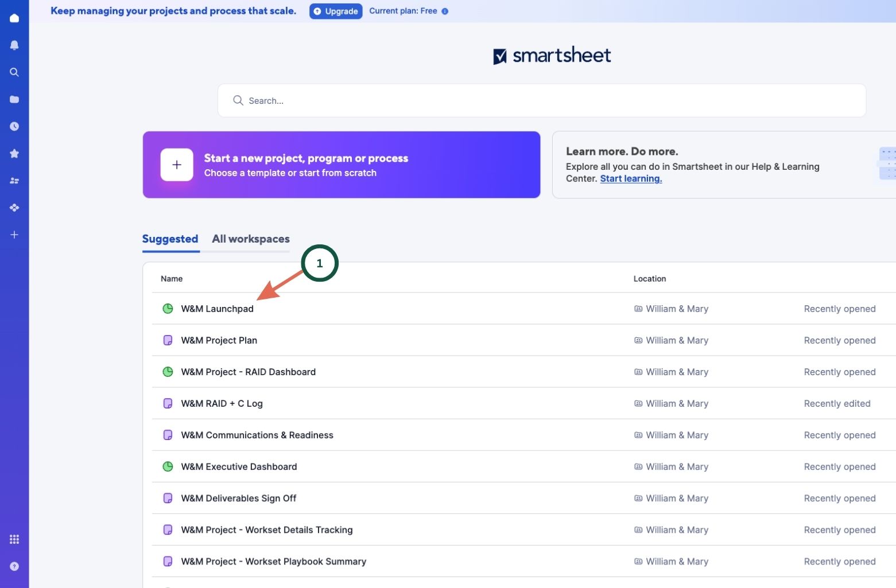Screen dimensions: 896x588
Task: Click the W&M RAID + C Log sheet icon
Action: coord(168,403)
